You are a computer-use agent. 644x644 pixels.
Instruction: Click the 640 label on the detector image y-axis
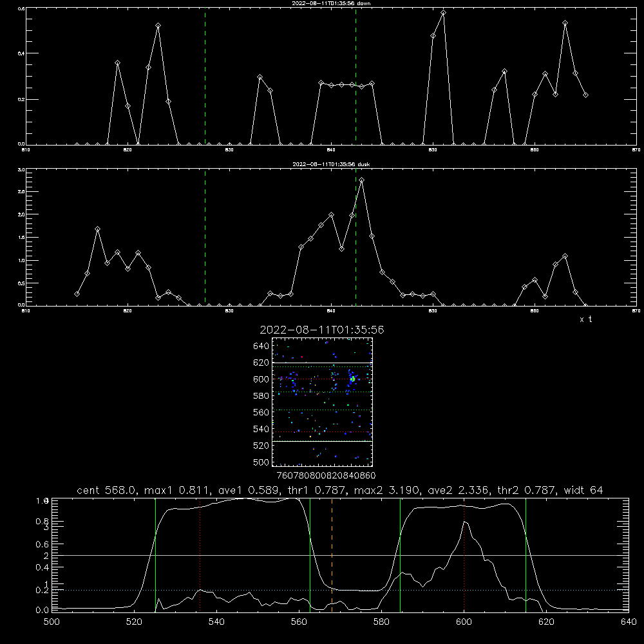261,346
